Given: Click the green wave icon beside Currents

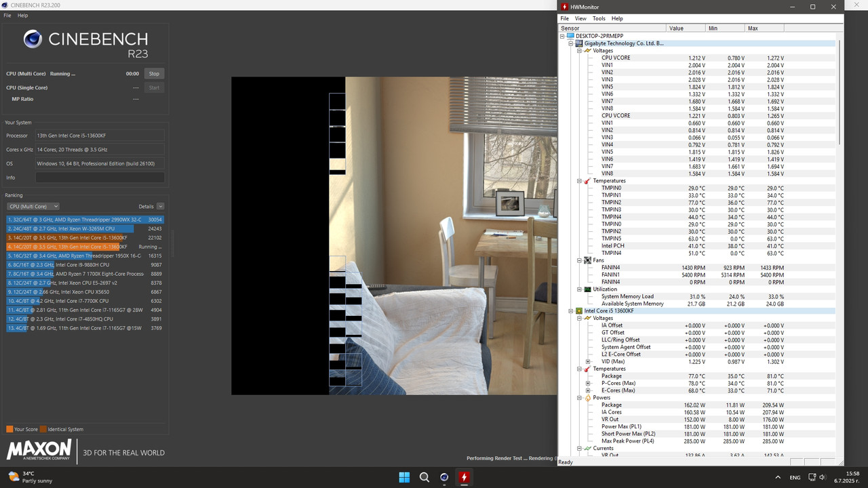Looking at the screenshot, I should (x=587, y=449).
